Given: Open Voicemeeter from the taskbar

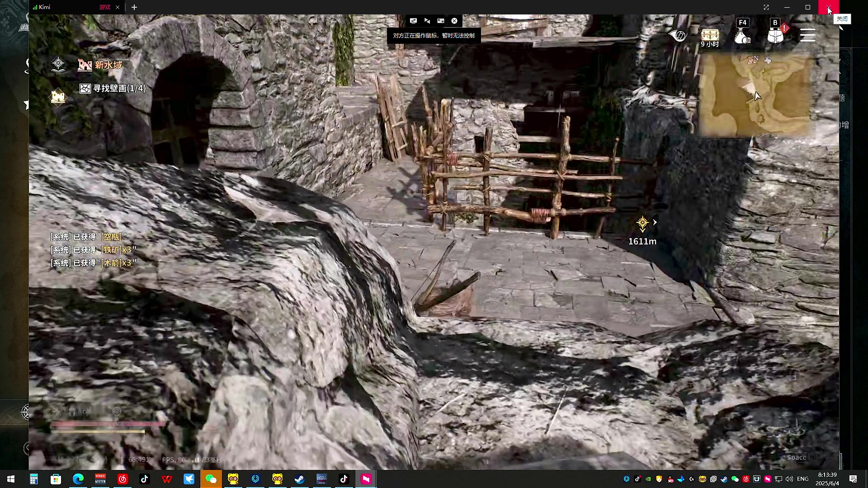Looking at the screenshot, I should tap(100, 479).
